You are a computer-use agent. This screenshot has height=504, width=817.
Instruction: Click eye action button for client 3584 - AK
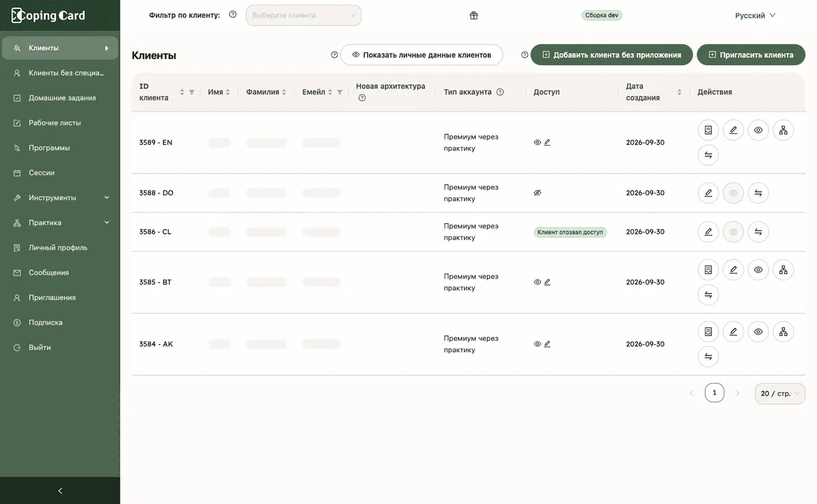click(x=758, y=332)
